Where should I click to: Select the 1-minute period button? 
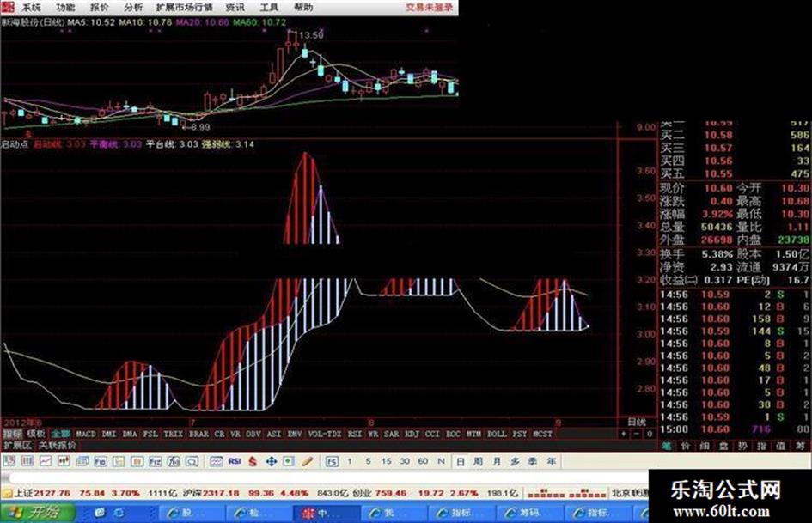pos(350,461)
